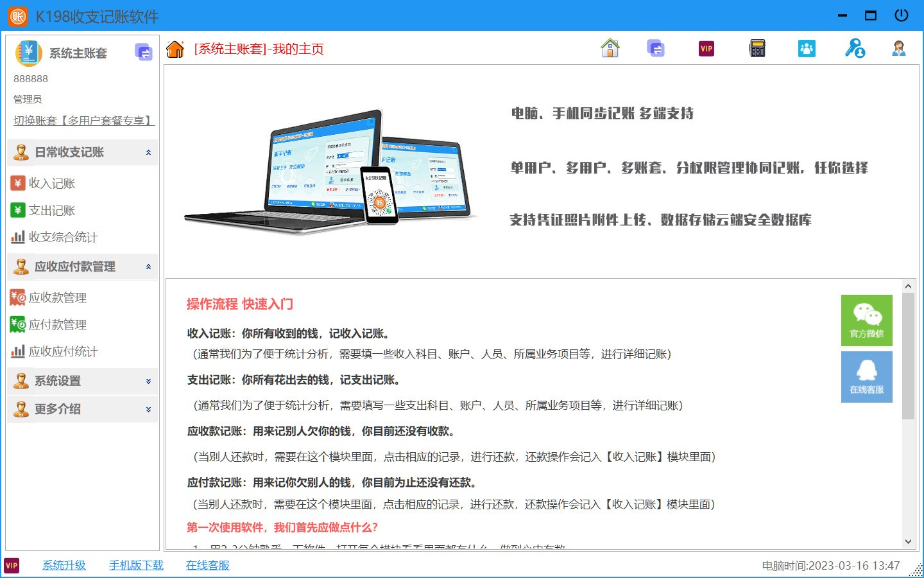Click the home icon in the toolbar
Viewport: 924px width, 578px height.
click(610, 48)
